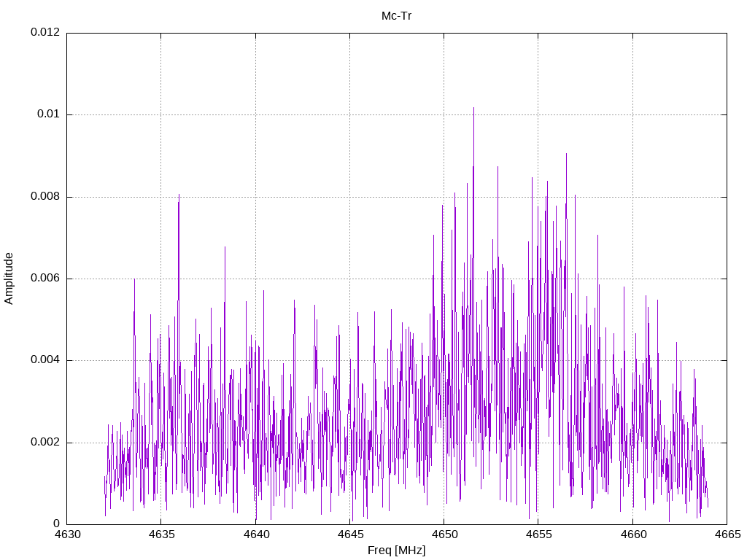Screen dimensions: 747x560
Task: Click y-axis tick label 0.006
Action: tap(45, 279)
